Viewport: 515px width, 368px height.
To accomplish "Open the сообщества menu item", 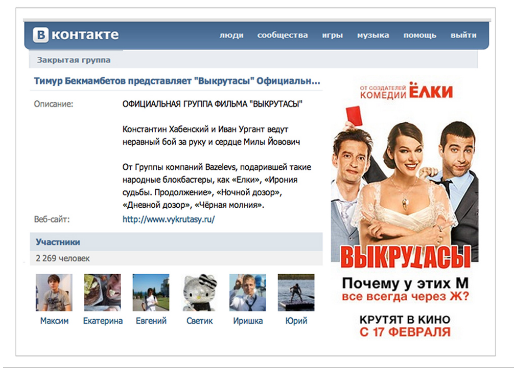I will pyautogui.click(x=282, y=35).
